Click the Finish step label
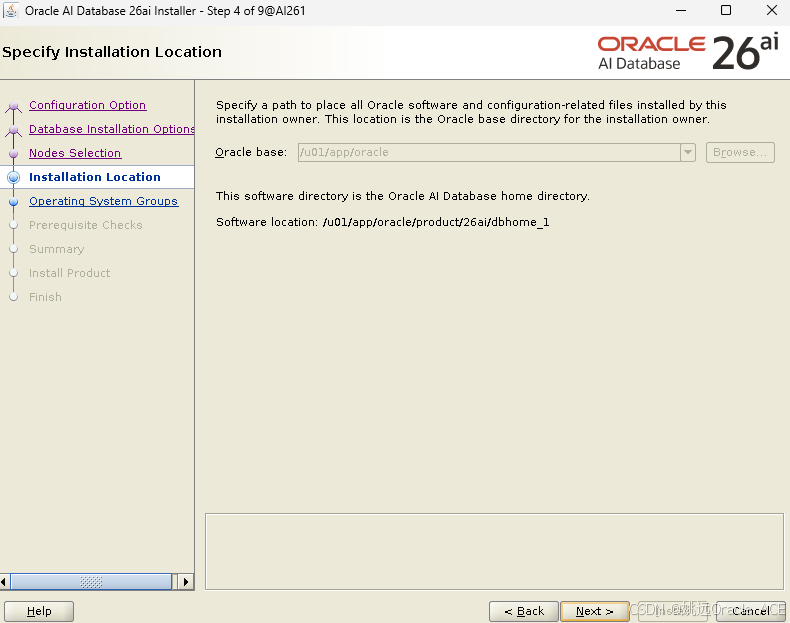Image resolution: width=790 pixels, height=623 pixels. [x=45, y=297]
